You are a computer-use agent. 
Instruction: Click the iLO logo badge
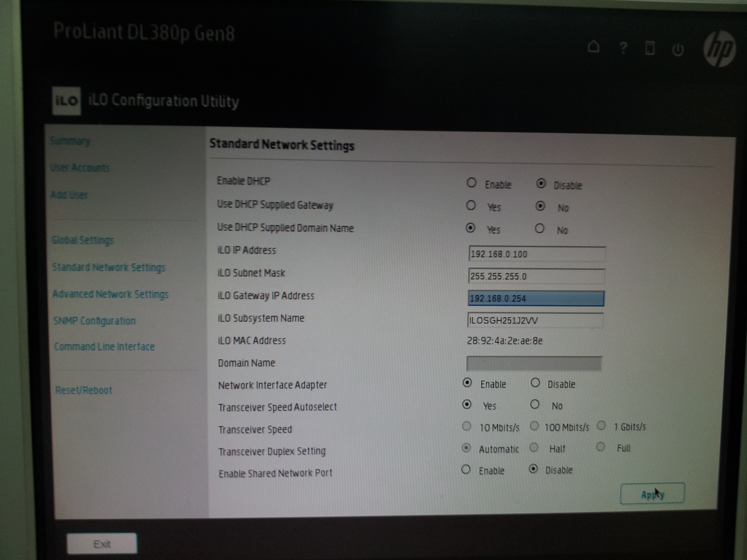[x=67, y=101]
